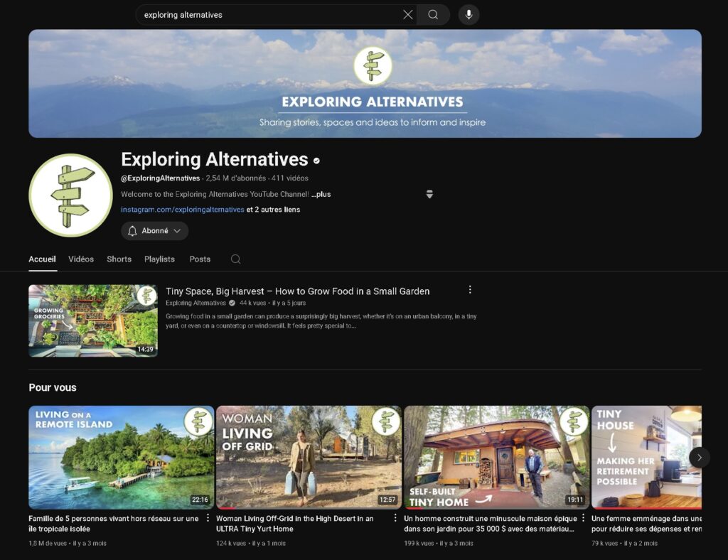Open options for 'Un homme construit' video

[583, 518]
